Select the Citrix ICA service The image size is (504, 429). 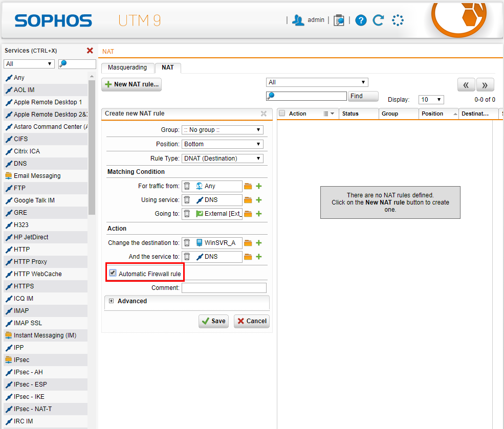point(46,151)
